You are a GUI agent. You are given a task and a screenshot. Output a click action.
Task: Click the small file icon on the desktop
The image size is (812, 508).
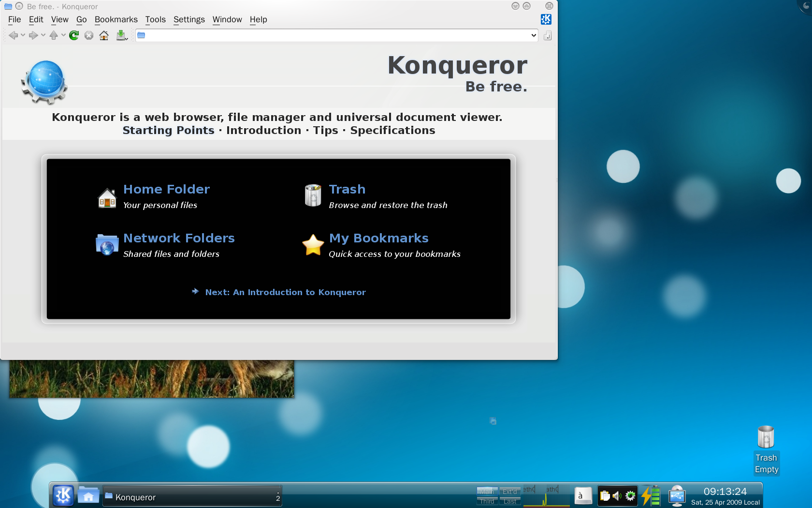(493, 421)
